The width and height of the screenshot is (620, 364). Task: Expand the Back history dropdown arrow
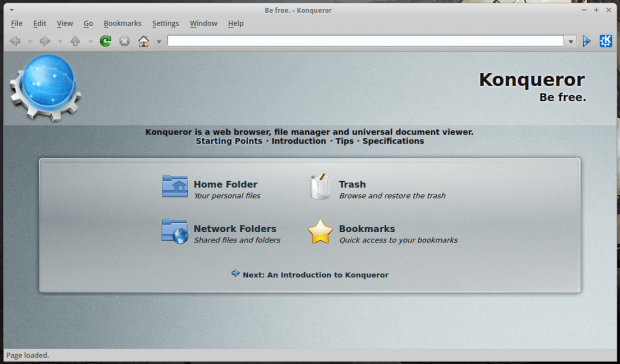pyautogui.click(x=30, y=41)
